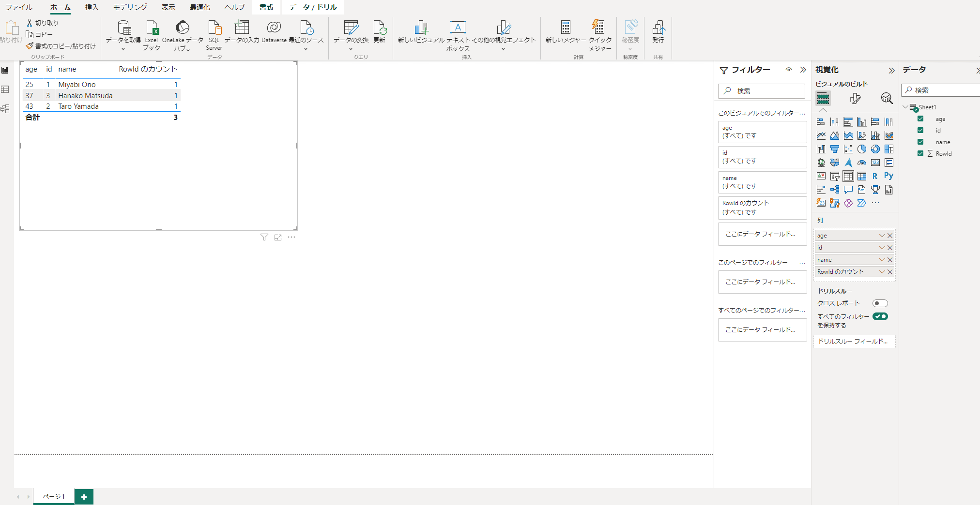The image size is (980, 505).
Task: Click the filter pane 検索 search box
Action: tap(762, 91)
